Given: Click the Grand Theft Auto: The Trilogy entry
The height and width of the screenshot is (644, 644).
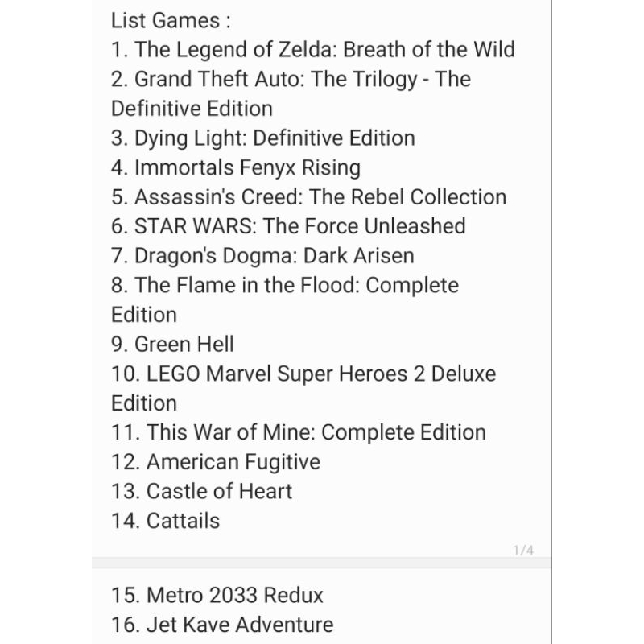Looking at the screenshot, I should point(291,79).
